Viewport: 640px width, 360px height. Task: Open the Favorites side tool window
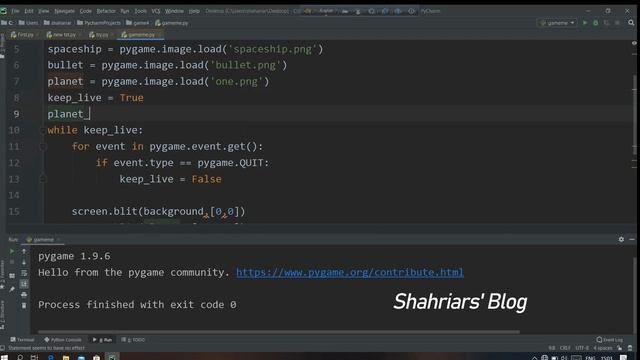(x=2, y=276)
